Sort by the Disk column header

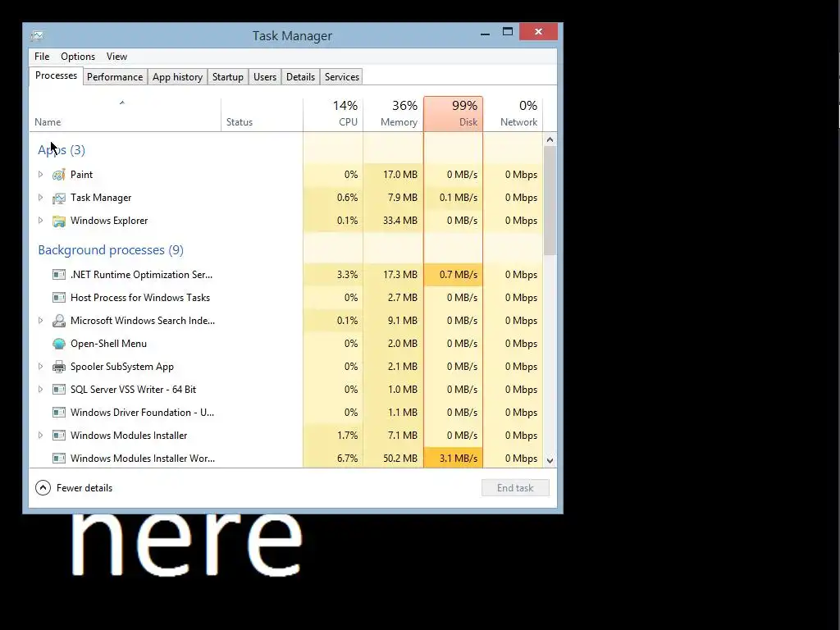[453, 113]
